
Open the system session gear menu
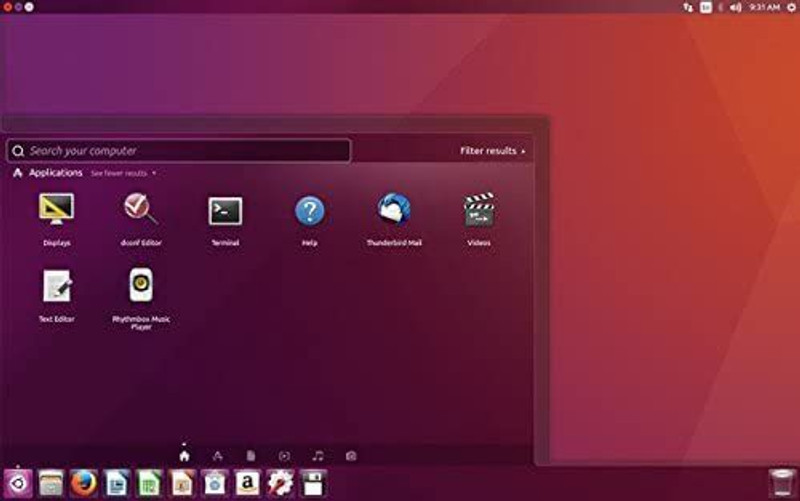click(791, 7)
